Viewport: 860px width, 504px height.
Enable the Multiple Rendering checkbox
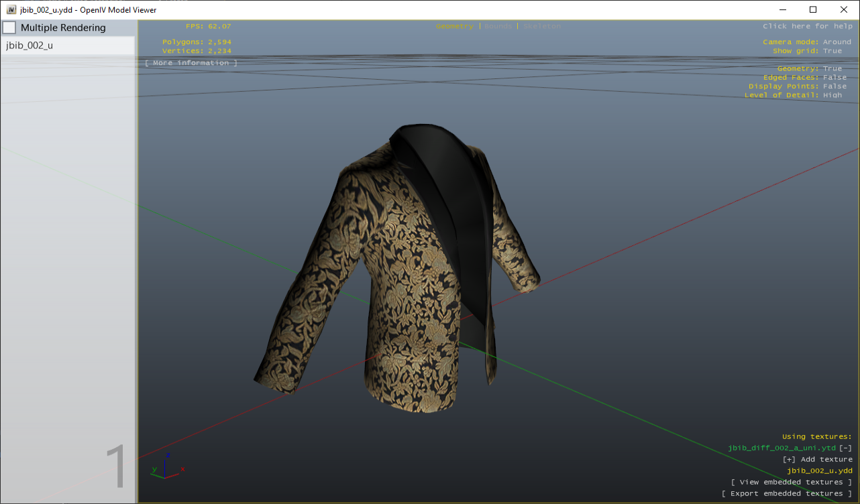9,27
